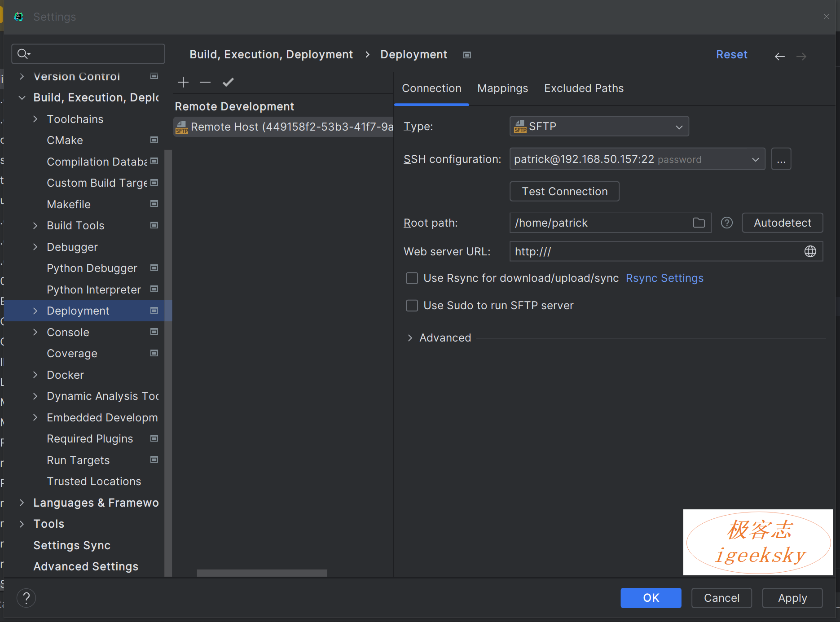Viewport: 840px width, 622px height.
Task: Expand the Build Tools tree node
Action: coord(35,226)
